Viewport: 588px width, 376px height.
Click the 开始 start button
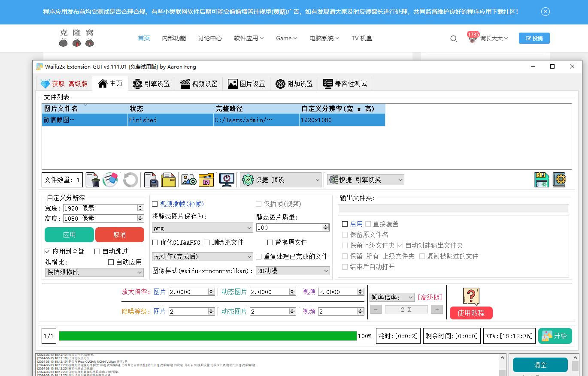click(555, 336)
